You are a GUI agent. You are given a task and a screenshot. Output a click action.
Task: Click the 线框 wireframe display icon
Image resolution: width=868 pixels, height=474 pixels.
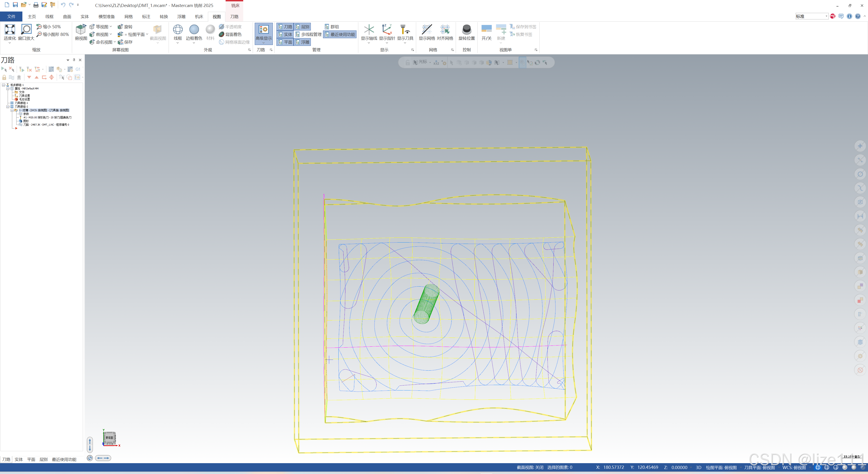[x=178, y=30]
